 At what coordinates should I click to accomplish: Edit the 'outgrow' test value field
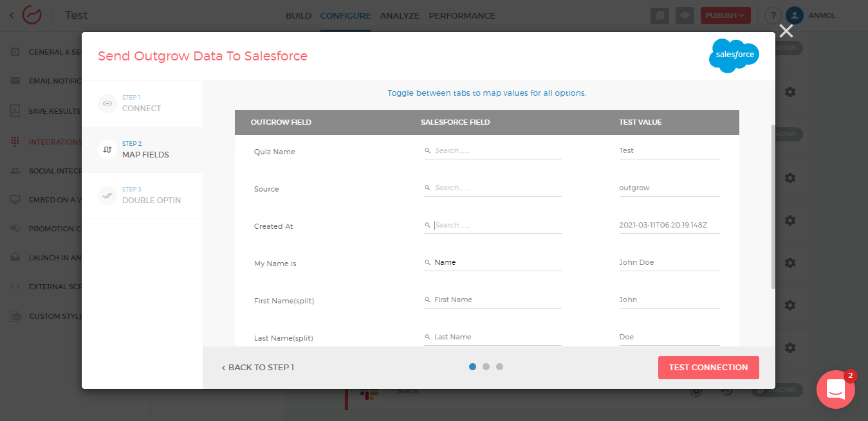(x=669, y=188)
